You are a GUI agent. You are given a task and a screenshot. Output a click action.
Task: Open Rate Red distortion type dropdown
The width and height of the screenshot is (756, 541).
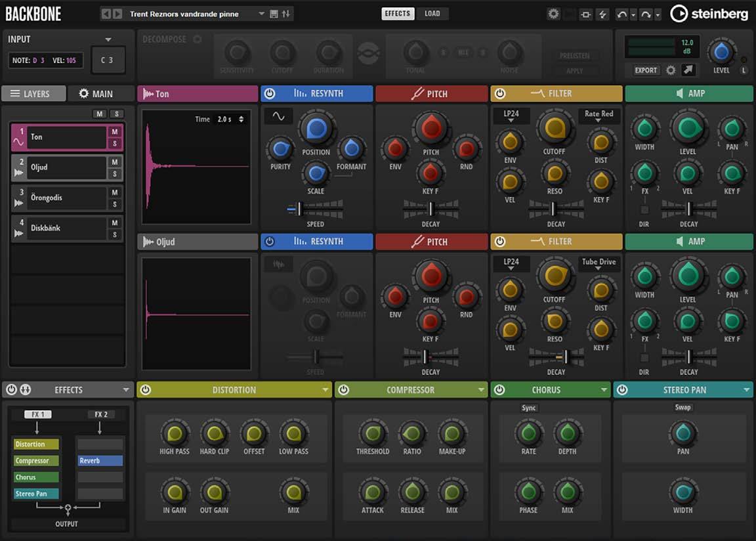point(598,116)
